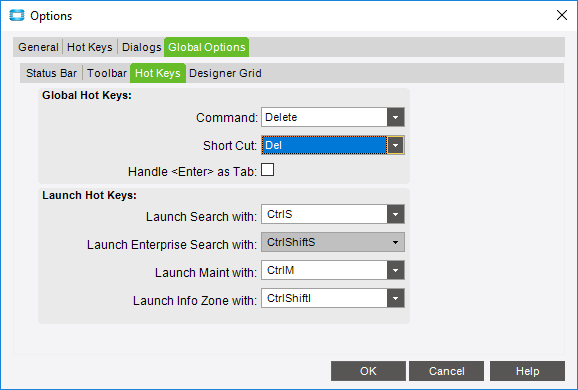Open the Status Bar sub-tab
The width and height of the screenshot is (578, 390).
52,73
